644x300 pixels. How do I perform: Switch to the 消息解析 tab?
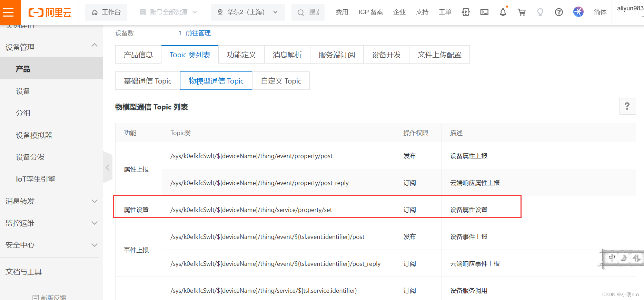point(287,55)
